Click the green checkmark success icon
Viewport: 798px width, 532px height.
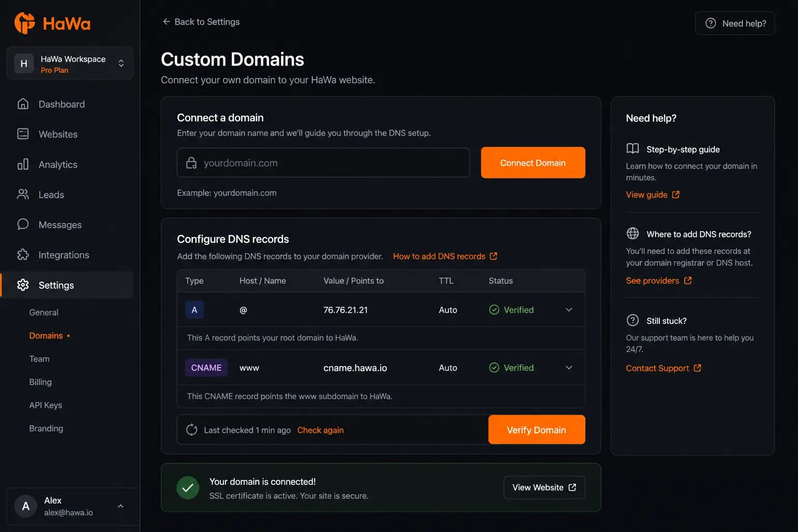[x=188, y=488]
